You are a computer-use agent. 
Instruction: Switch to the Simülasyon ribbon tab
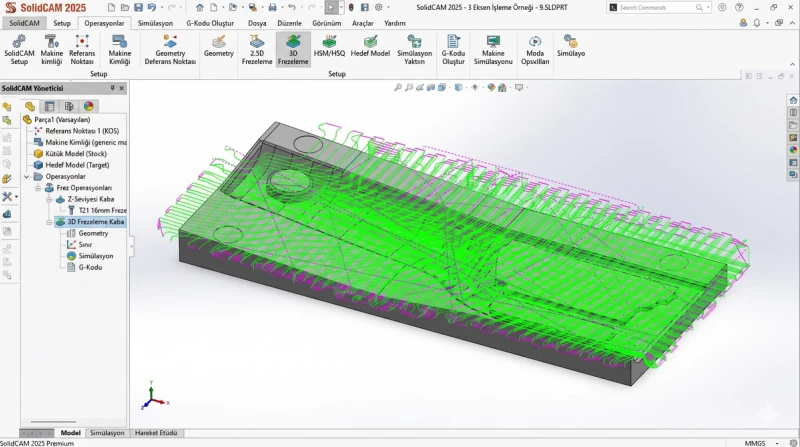pyautogui.click(x=155, y=23)
